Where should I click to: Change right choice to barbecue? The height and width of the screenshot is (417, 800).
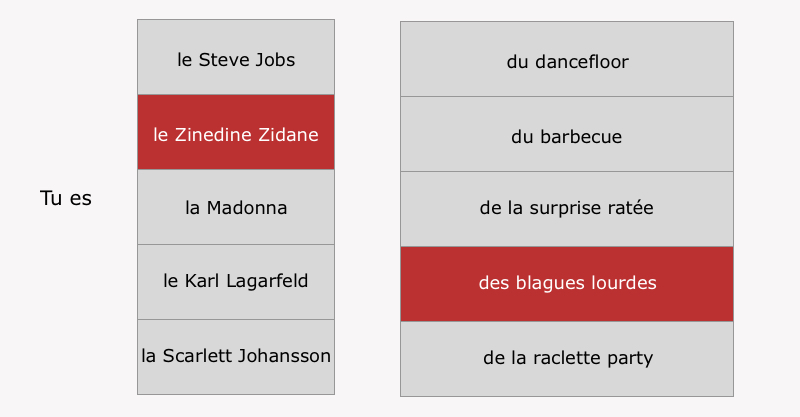(567, 134)
